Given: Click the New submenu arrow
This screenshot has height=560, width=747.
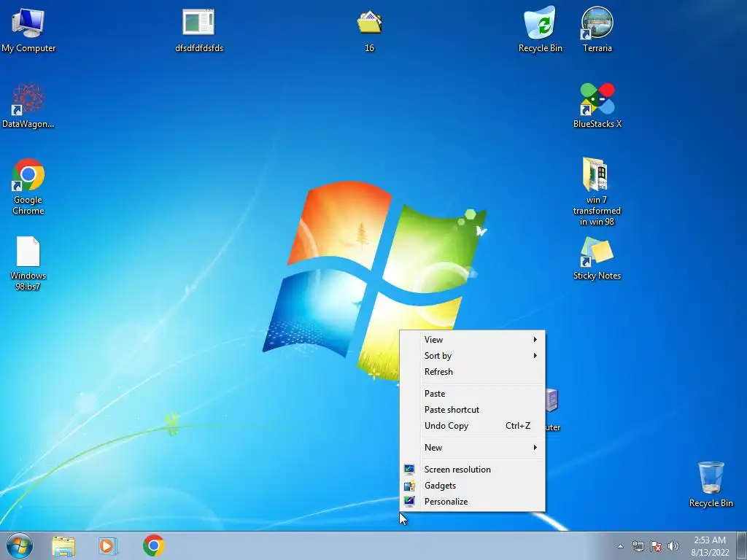Looking at the screenshot, I should [535, 448].
